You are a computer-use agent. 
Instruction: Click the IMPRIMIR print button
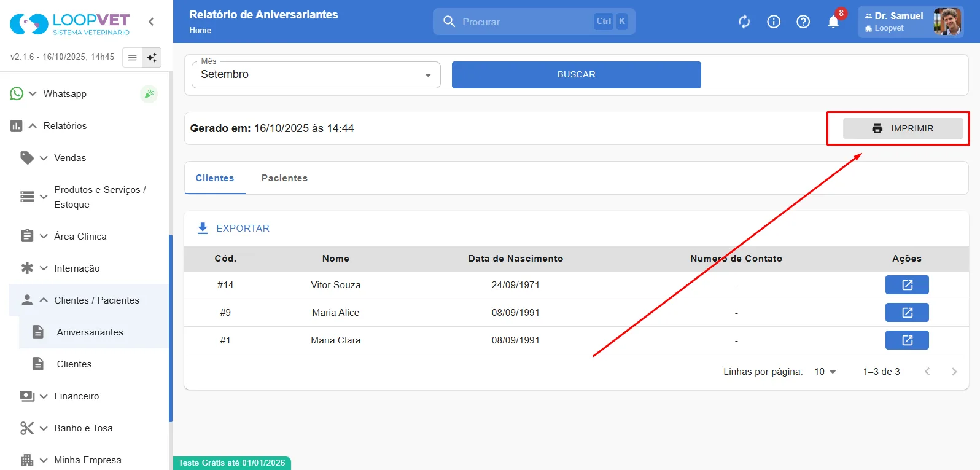(x=903, y=128)
